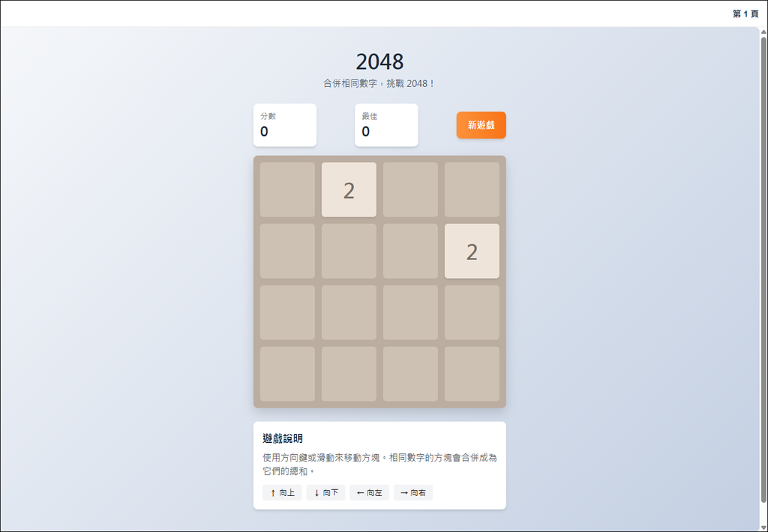This screenshot has width=768, height=532.
Task: Click the 2048 title heading
Action: click(x=379, y=61)
